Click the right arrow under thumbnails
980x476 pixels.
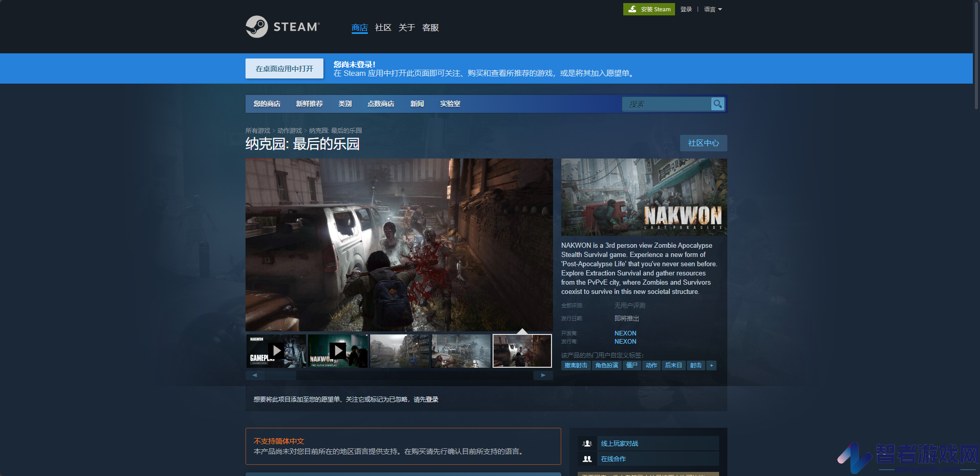(543, 375)
